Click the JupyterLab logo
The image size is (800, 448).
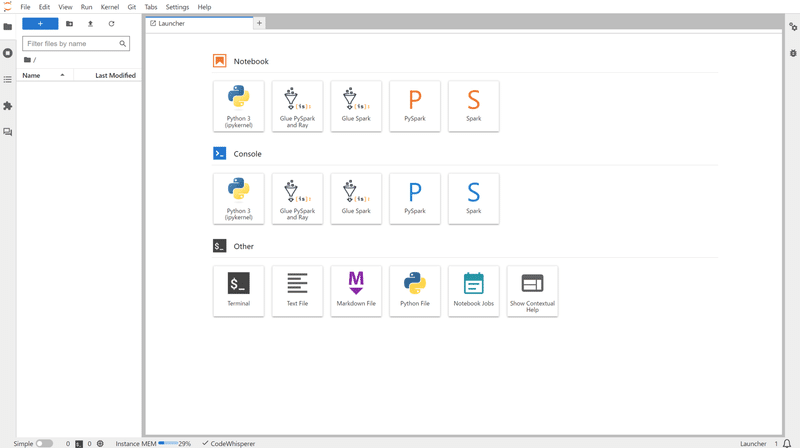[7, 7]
